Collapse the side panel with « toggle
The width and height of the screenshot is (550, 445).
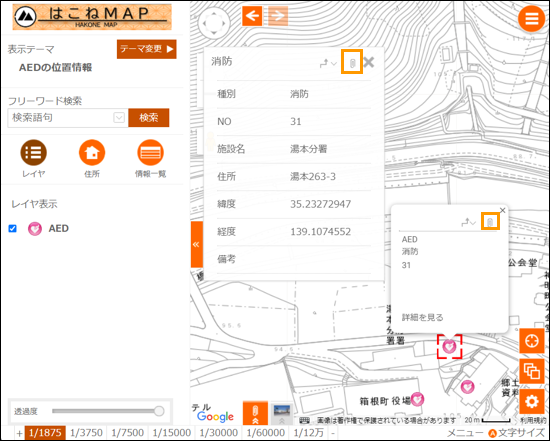(x=196, y=244)
